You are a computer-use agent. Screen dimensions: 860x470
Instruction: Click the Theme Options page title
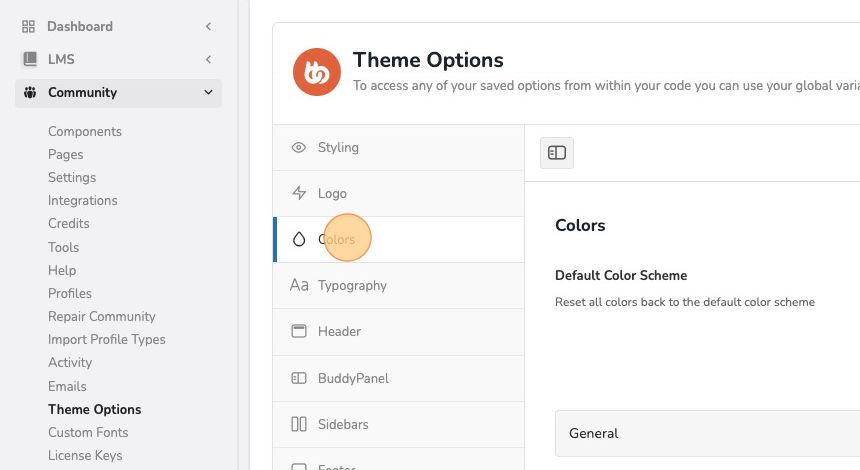click(428, 60)
